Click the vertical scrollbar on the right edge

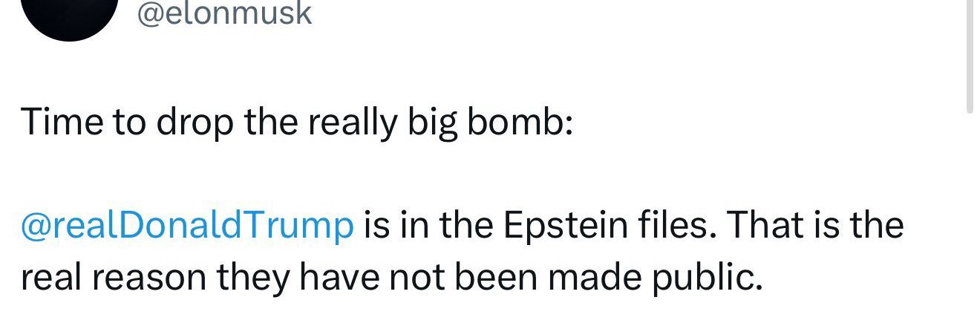pos(969,56)
